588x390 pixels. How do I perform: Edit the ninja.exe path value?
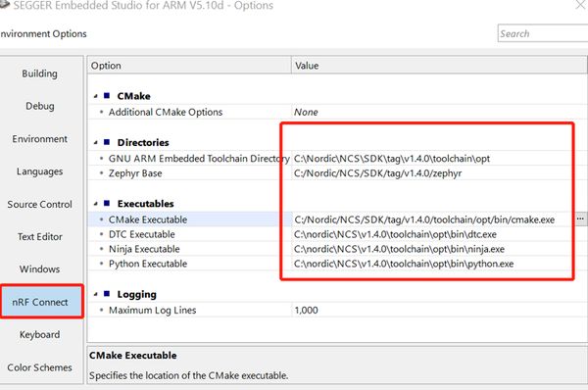pyautogui.click(x=400, y=249)
